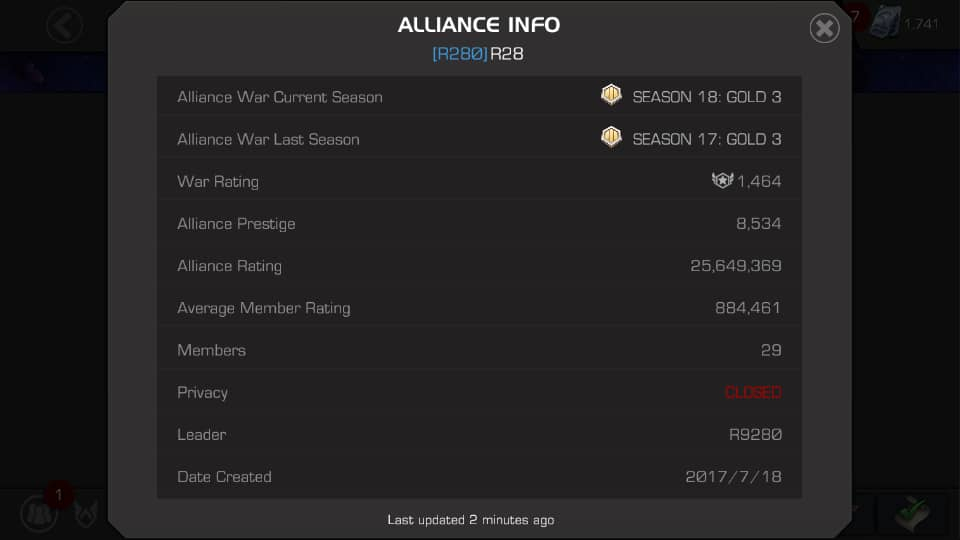Click the Season 17 gold shield icon
Viewport: 960px width, 540px height.
point(611,137)
